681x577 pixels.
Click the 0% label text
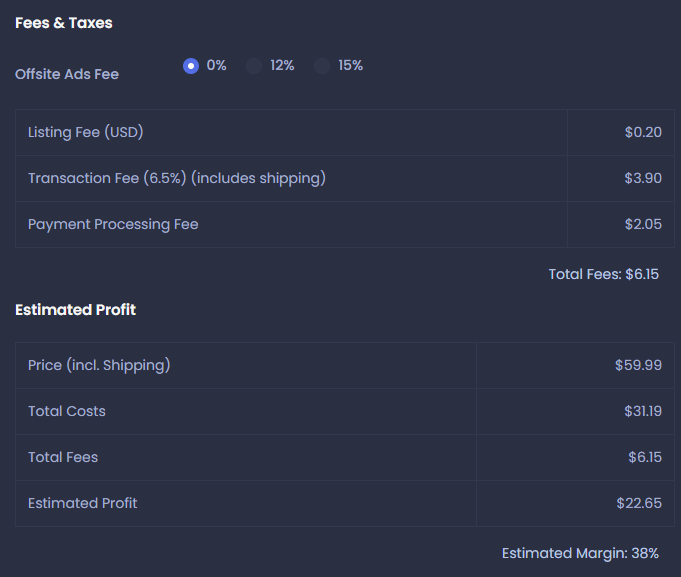[216, 66]
